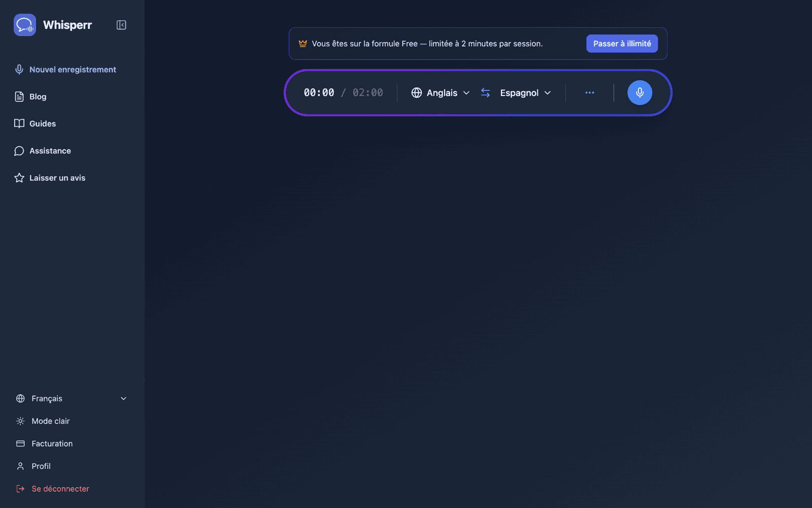Expand the Français language dropdown
Screen dimensions: 812x508
(x=72, y=398)
